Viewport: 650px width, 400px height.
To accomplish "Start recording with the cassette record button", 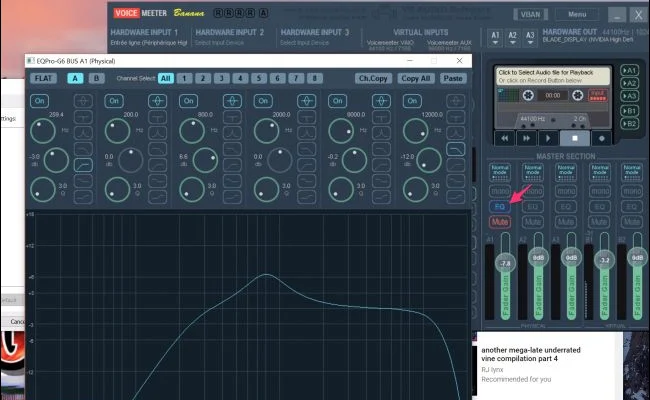I will pyautogui.click(x=601, y=138).
